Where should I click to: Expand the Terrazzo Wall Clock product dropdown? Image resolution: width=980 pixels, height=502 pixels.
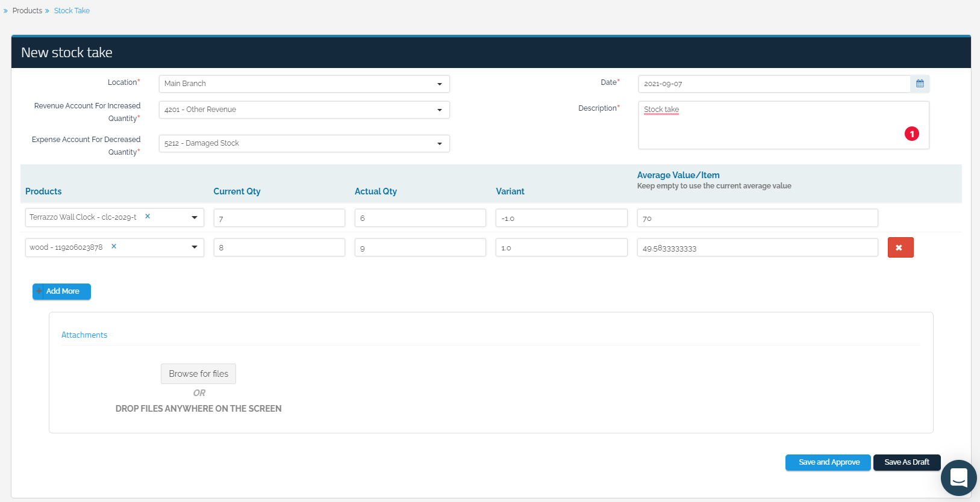[x=195, y=217]
